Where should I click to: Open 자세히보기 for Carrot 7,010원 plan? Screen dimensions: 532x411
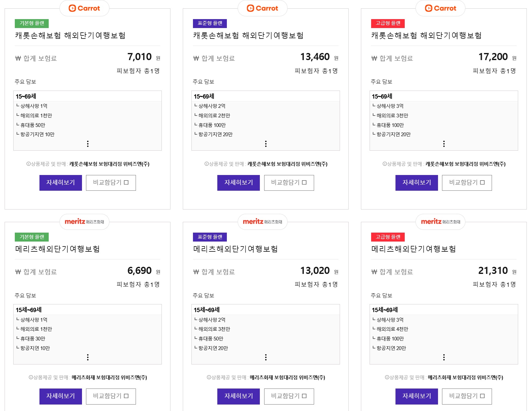tap(61, 183)
